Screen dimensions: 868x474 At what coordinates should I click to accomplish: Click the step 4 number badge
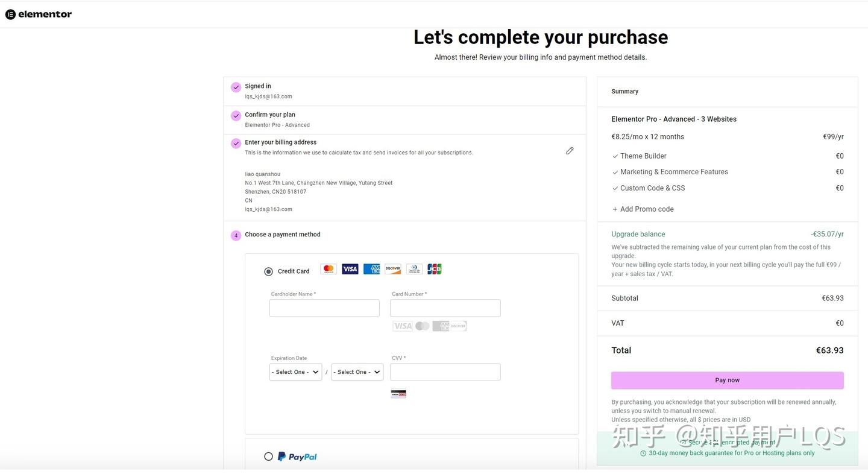coord(236,235)
